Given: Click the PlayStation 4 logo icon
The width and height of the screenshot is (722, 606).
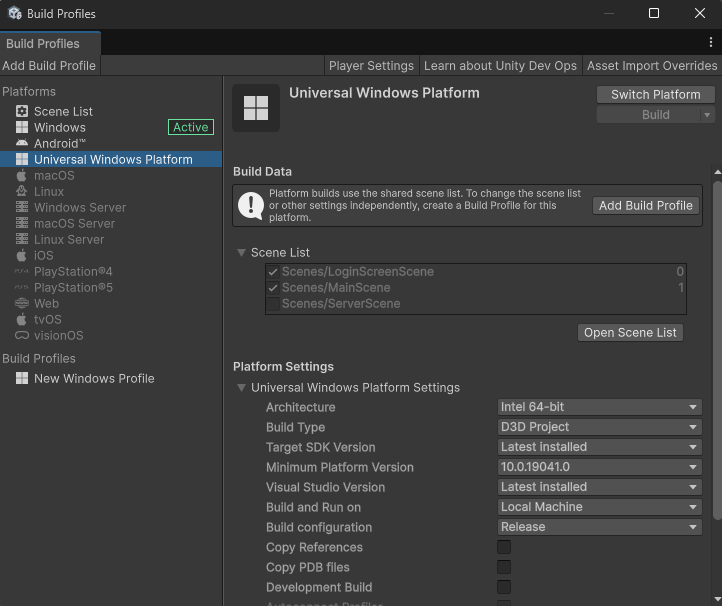Looking at the screenshot, I should (22, 271).
